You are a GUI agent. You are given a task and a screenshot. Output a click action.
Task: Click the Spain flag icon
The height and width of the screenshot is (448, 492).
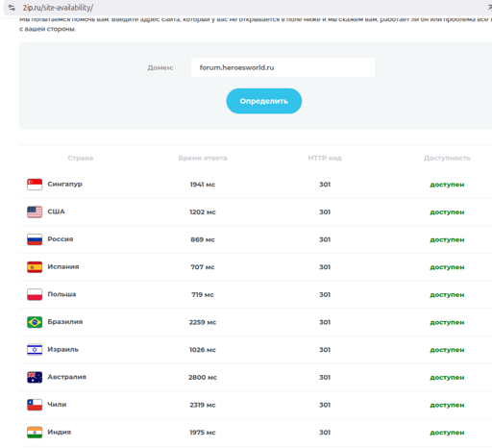click(x=35, y=267)
